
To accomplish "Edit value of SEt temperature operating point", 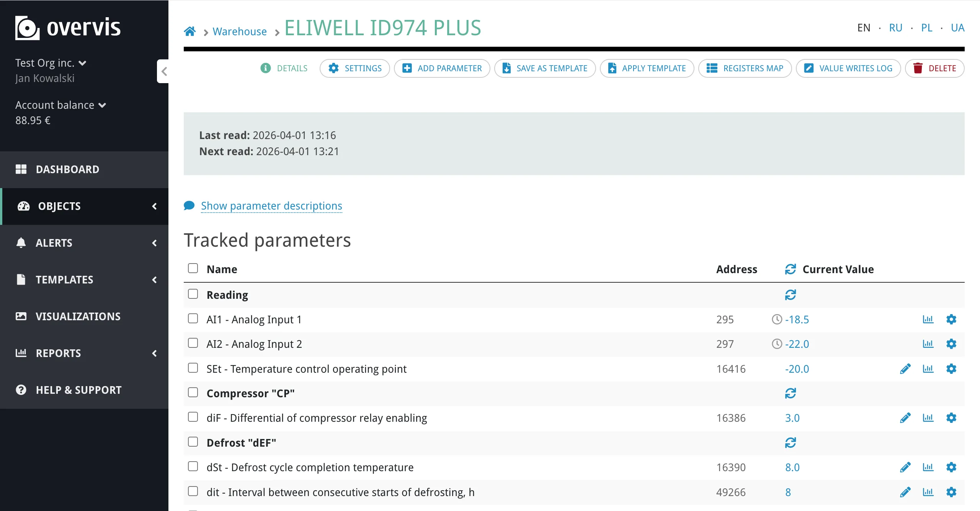I will click(x=905, y=369).
